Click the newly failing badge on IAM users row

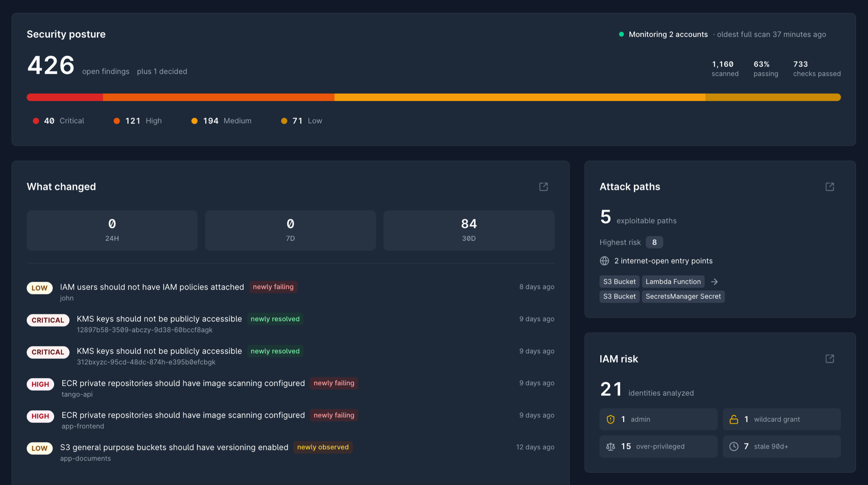point(273,287)
